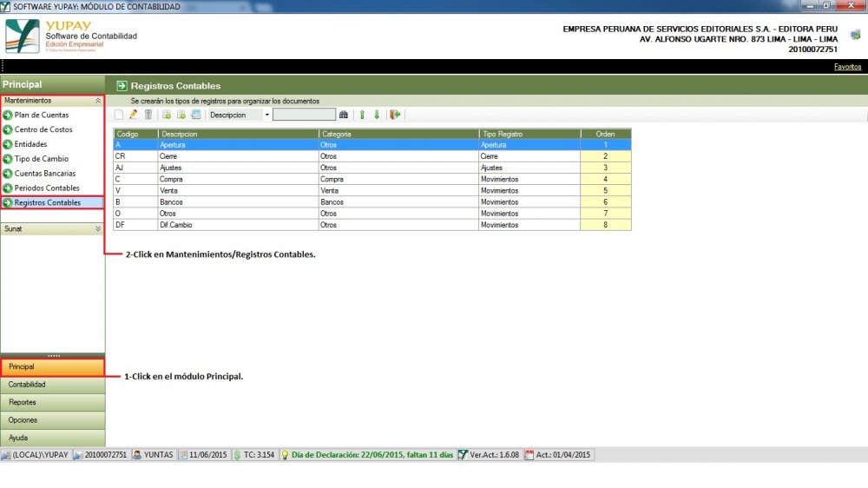Click the search text input field
The width and height of the screenshot is (868, 488).
click(x=304, y=115)
